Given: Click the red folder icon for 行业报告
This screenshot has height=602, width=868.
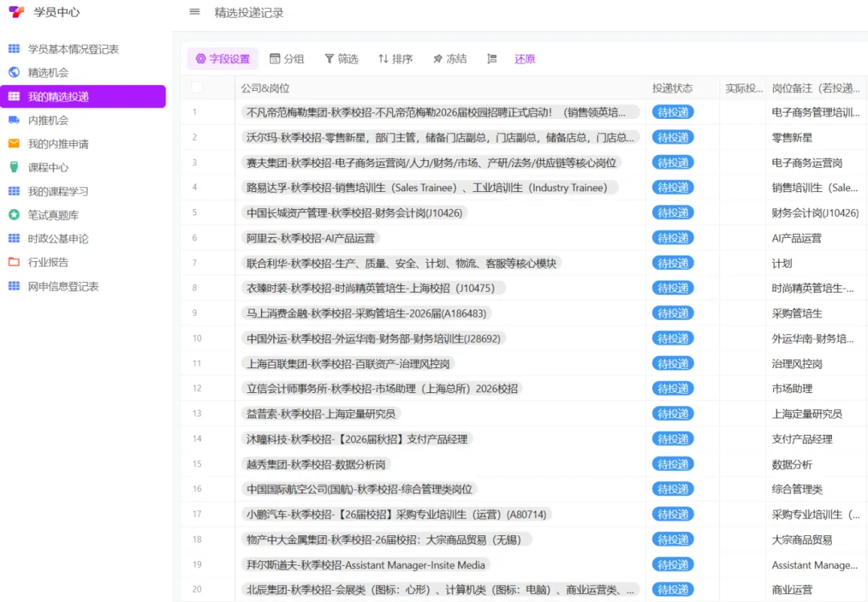Looking at the screenshot, I should click(x=14, y=262).
